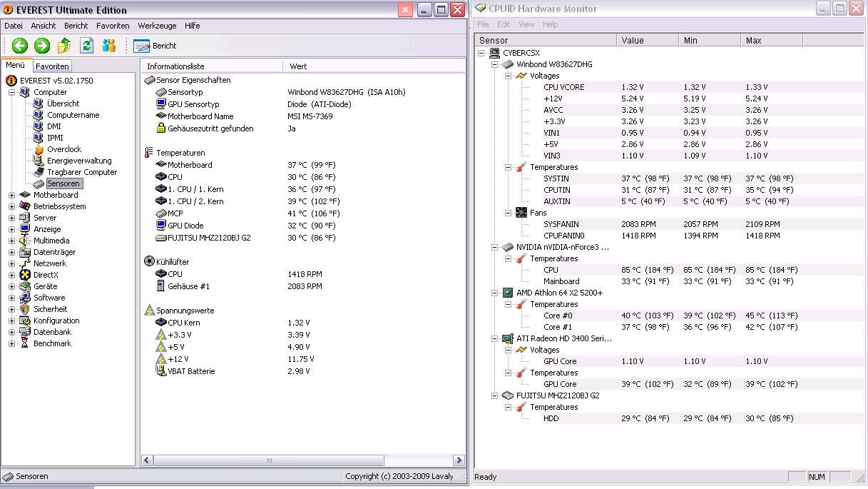Click the warning icon beside Spannungswerte
The height and width of the screenshot is (489, 868).
point(149,311)
